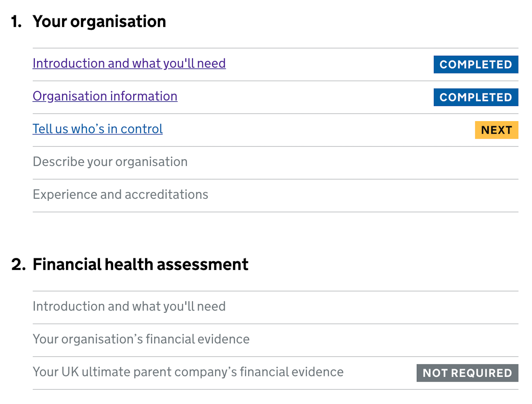Start the task link tagged NEXT
Image resolution: width=532 pixels, height=404 pixels.
click(98, 129)
